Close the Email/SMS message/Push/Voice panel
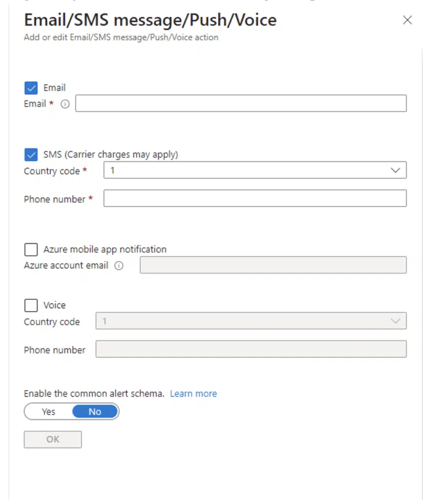Screen dimensions: 423x504 [x=407, y=20]
